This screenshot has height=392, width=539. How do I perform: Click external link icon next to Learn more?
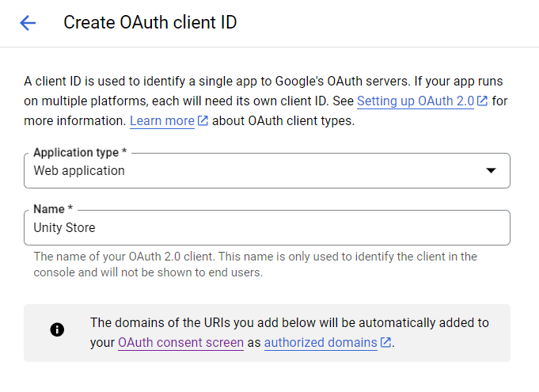203,121
